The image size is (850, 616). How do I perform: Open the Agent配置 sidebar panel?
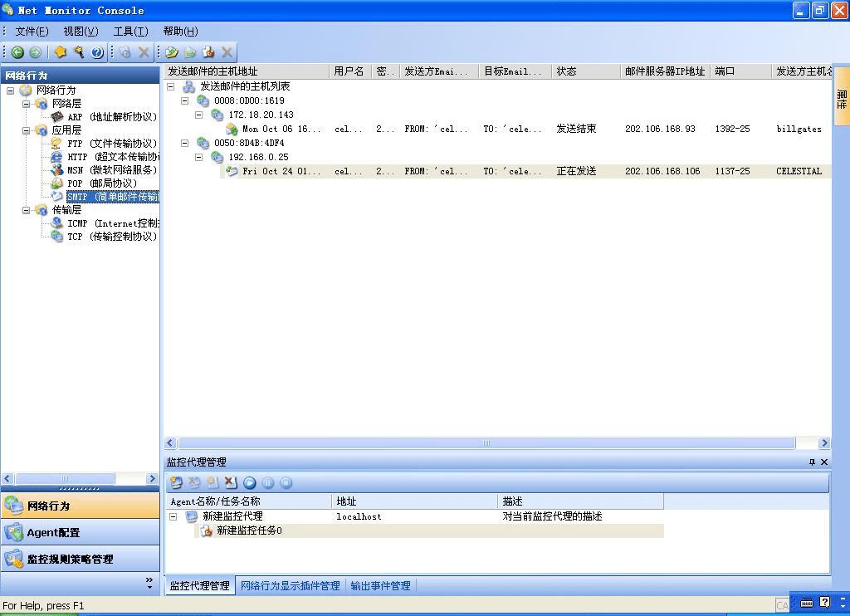click(x=81, y=532)
